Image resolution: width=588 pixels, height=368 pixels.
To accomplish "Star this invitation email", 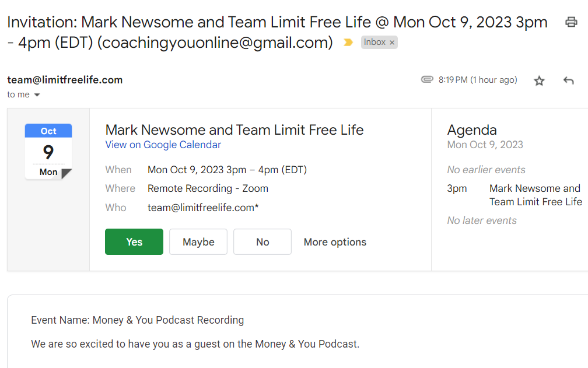I will point(539,80).
